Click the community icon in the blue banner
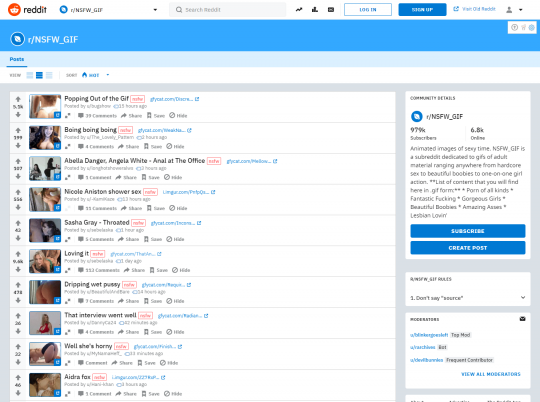540x402 pixels. click(18, 39)
